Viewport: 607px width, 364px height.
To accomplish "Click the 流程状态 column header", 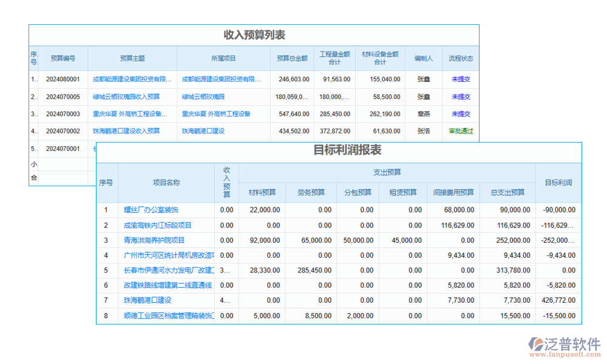I will (x=460, y=58).
